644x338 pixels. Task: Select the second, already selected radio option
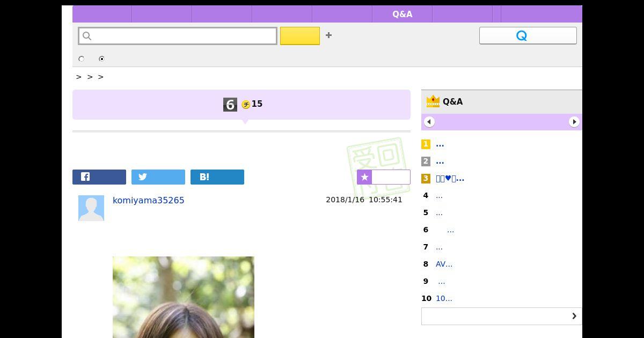[x=101, y=59]
